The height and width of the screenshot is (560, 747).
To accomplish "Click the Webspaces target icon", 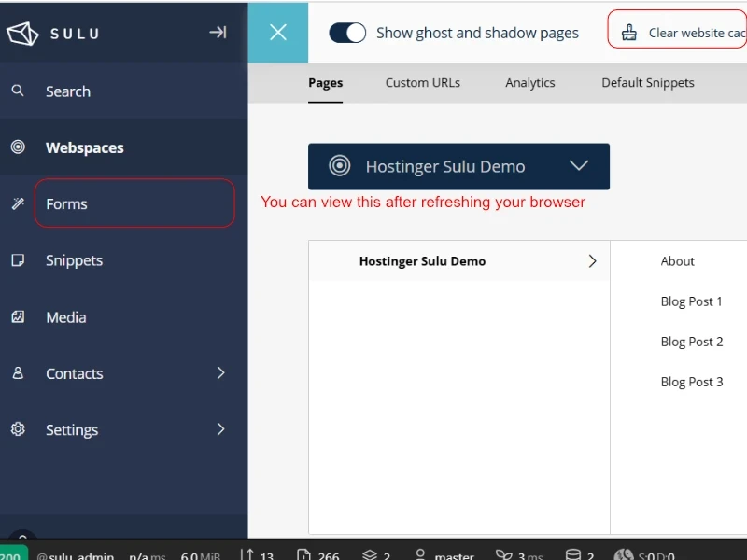I will tap(18, 147).
